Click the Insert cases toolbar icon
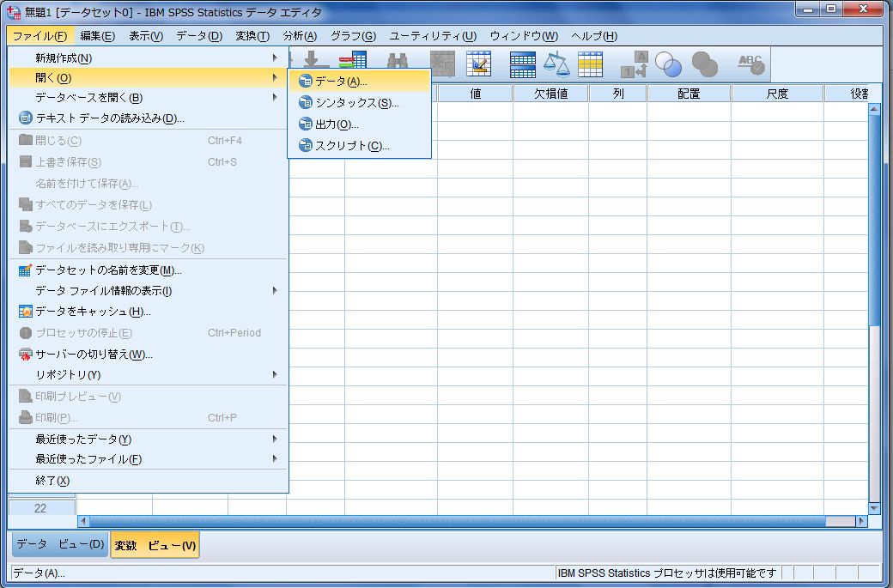This screenshot has height=588, width=893. pos(442,64)
